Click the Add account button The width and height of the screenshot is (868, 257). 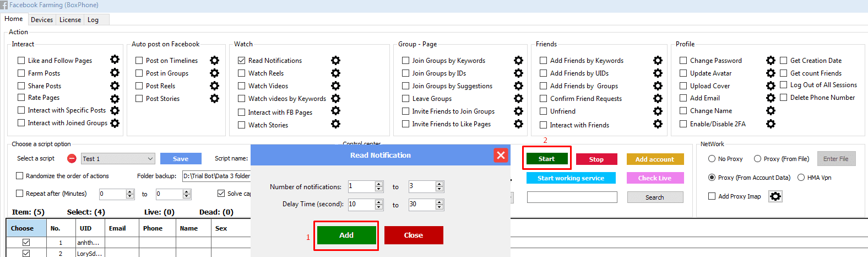point(655,159)
